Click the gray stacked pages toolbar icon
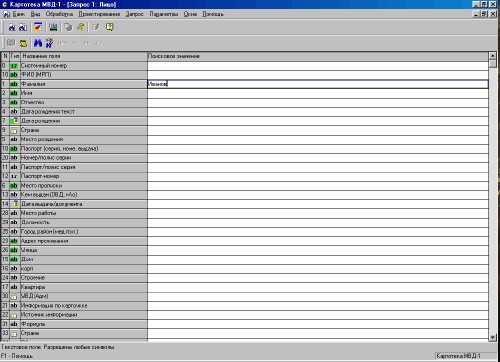This screenshot has width=500, height=362. pos(68,27)
